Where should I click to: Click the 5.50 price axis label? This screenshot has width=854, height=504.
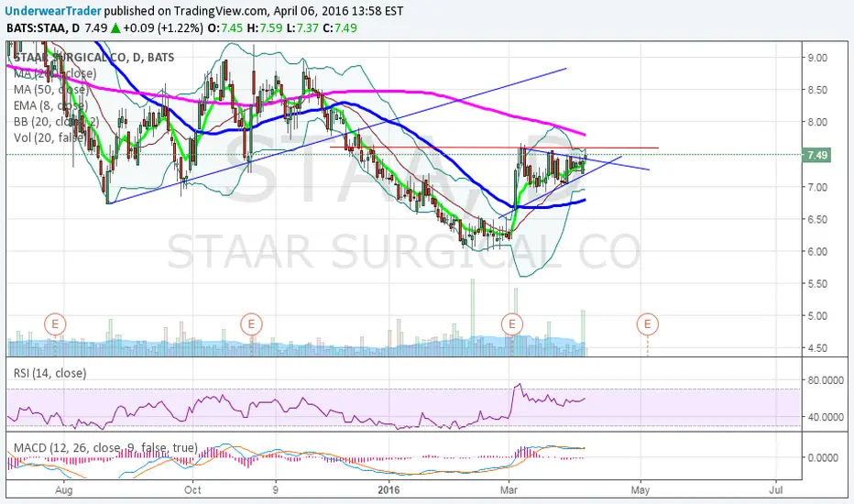[x=817, y=283]
